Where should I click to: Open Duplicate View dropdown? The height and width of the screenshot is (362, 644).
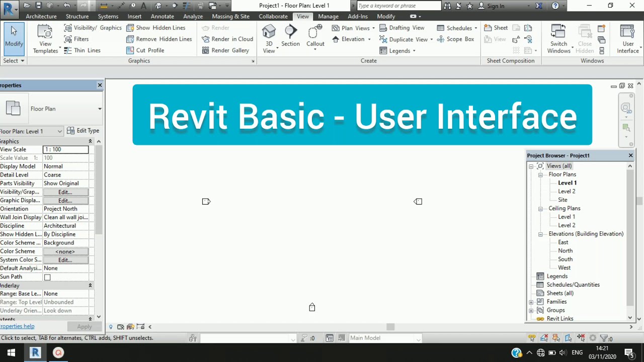(406, 39)
